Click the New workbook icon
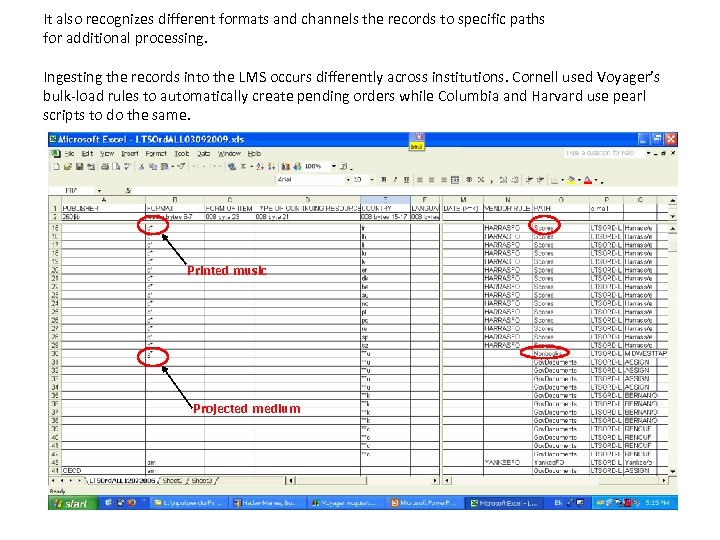Viewport: 720px width, 540px height. (x=56, y=167)
